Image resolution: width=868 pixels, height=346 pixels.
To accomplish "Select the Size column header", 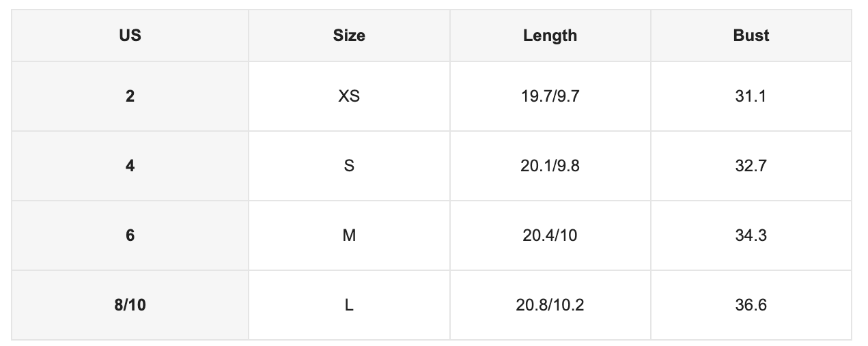I will 349,35.
